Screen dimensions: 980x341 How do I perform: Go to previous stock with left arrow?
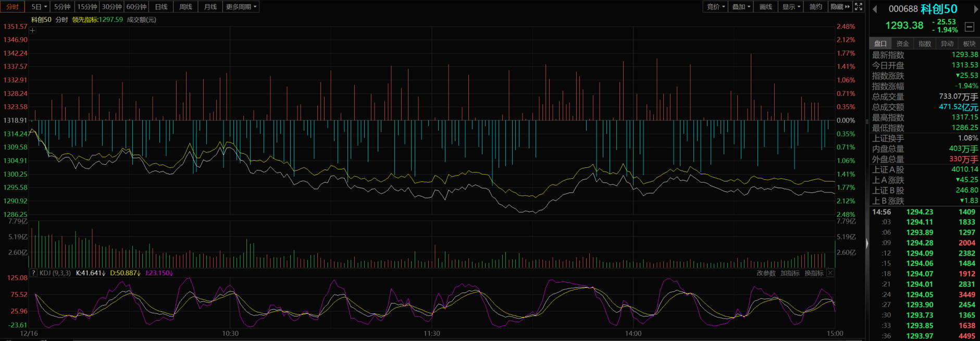875,9
